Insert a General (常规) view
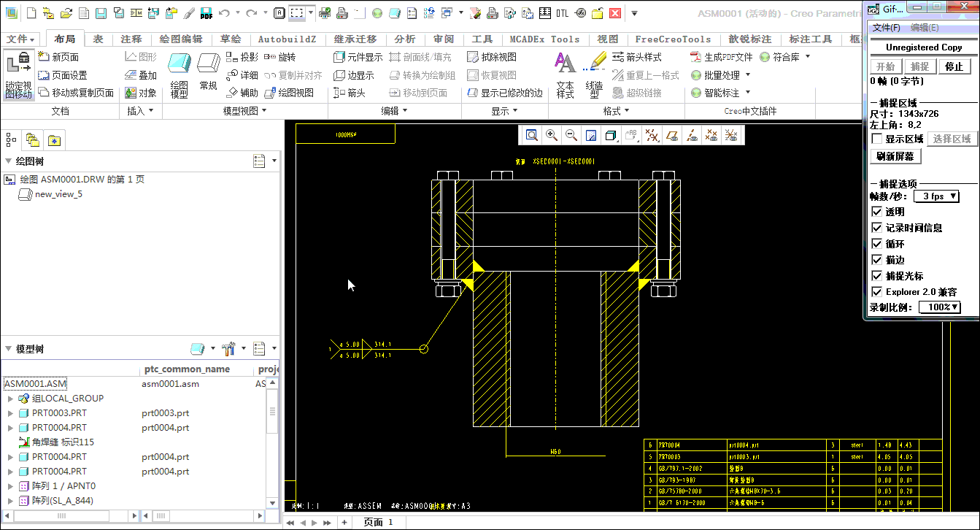 [209, 72]
